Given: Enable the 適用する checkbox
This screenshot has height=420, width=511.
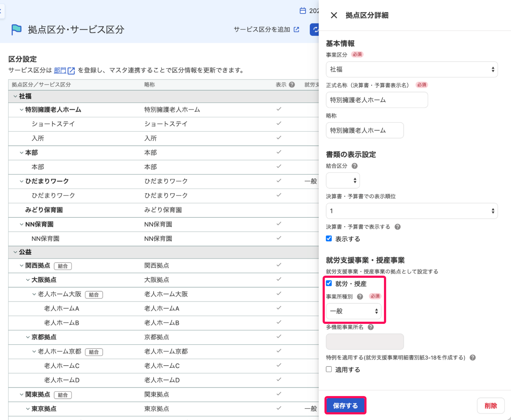Looking at the screenshot, I should 329,369.
